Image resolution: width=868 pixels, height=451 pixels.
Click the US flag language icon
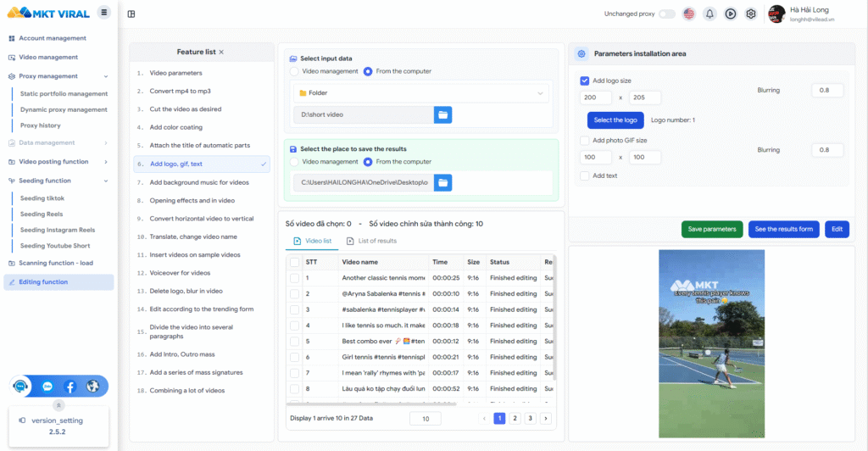688,14
